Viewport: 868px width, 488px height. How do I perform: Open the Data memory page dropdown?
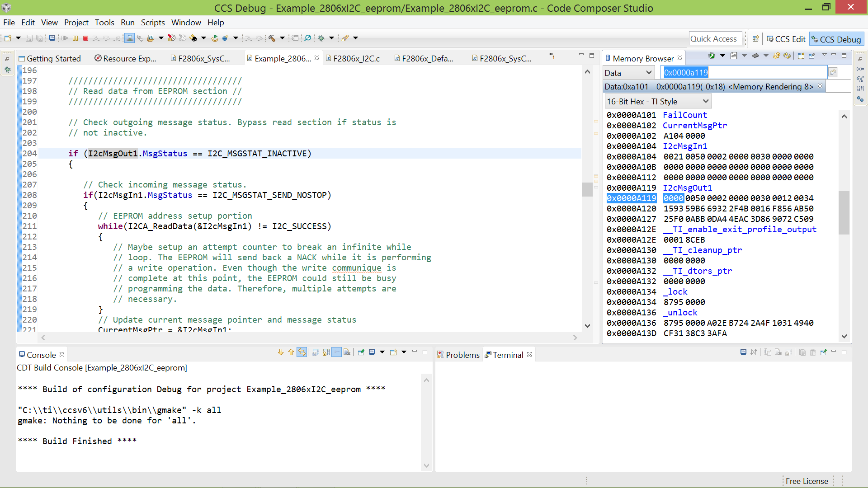[628, 73]
